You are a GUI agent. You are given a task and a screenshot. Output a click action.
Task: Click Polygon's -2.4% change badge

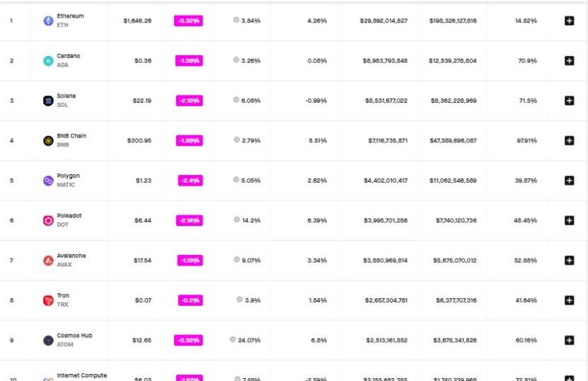click(190, 181)
